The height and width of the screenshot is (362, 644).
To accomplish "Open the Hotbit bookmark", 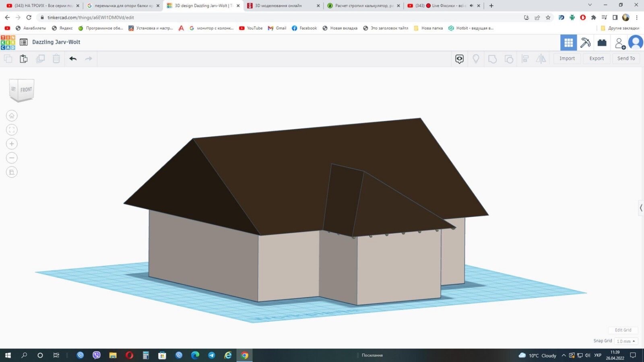I will click(471, 28).
